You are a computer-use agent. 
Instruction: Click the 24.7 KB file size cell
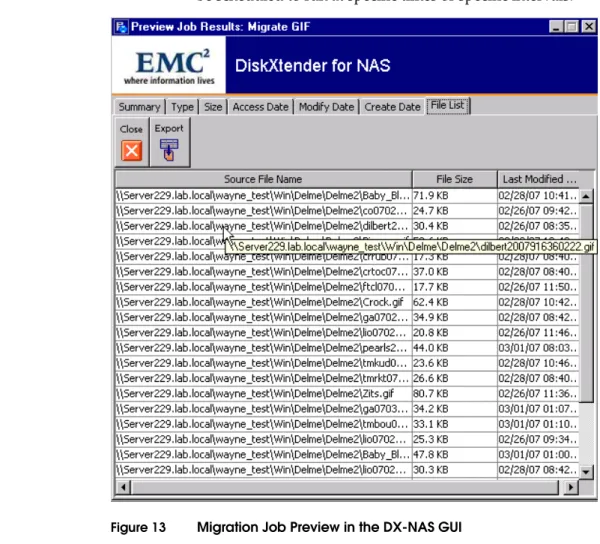click(x=455, y=211)
